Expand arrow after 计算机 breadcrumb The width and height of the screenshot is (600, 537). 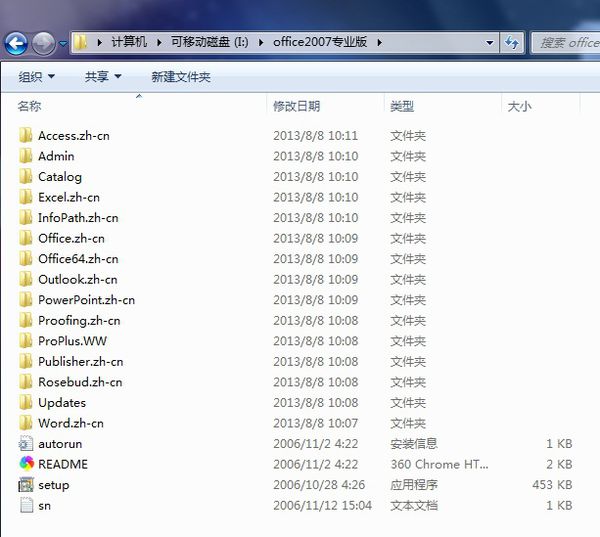click(159, 42)
